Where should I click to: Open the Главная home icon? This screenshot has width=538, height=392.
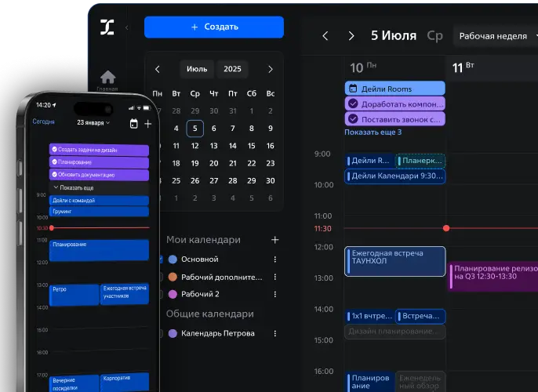click(107, 77)
